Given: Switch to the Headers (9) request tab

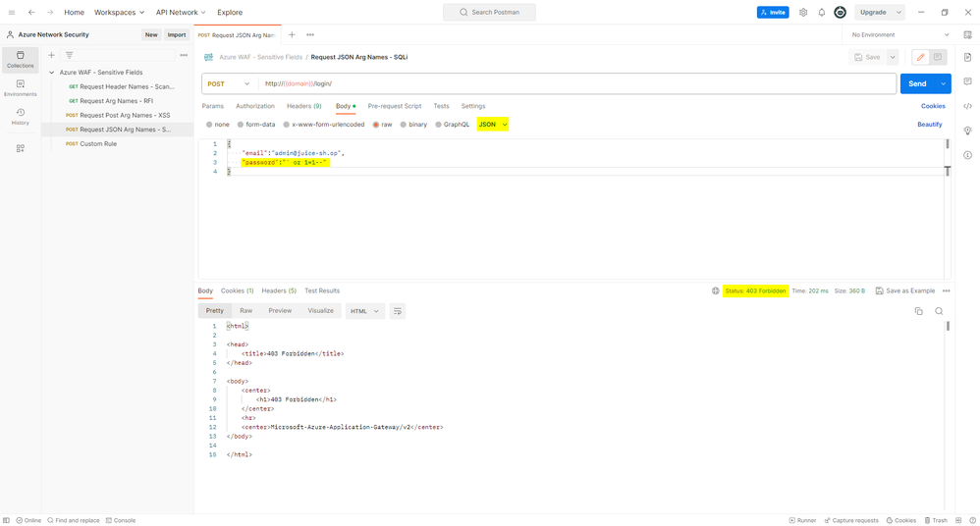Looking at the screenshot, I should click(304, 106).
